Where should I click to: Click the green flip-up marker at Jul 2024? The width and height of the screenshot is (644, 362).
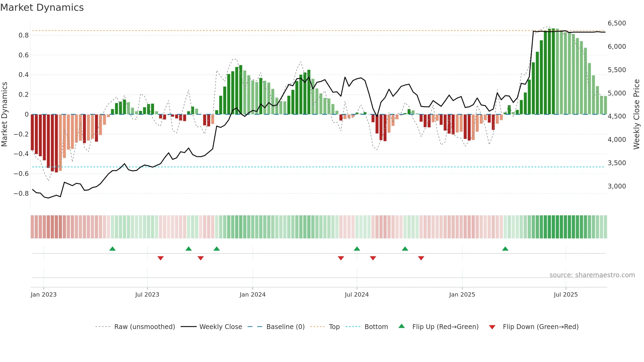(x=357, y=249)
